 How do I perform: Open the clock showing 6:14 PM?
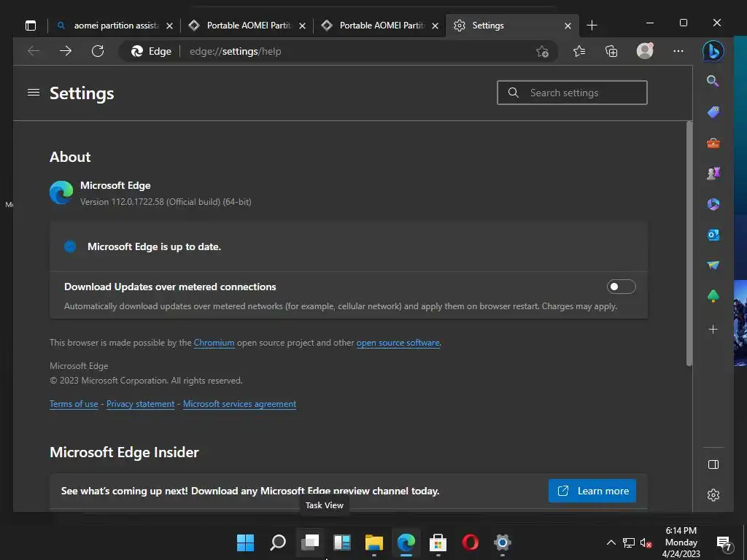point(681,542)
